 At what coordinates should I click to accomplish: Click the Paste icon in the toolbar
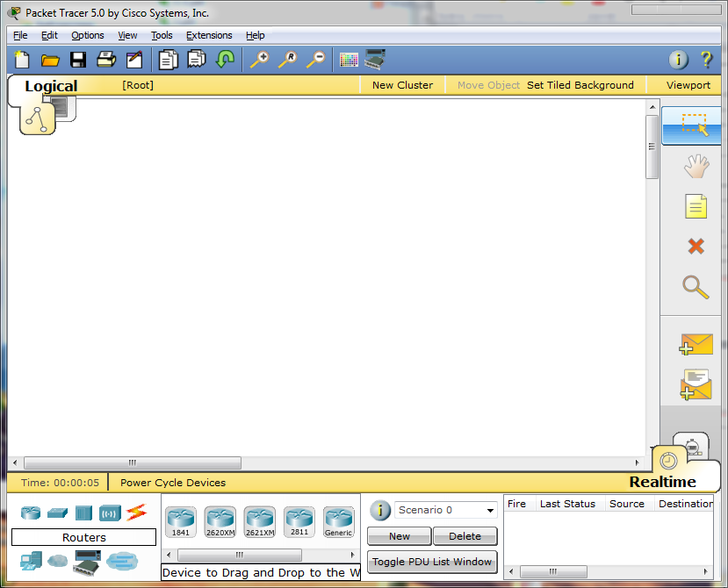click(x=197, y=60)
